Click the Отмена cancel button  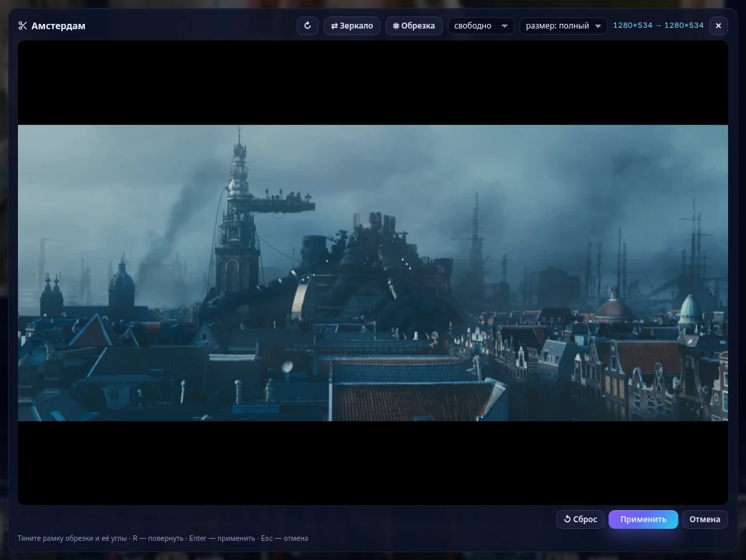pyautogui.click(x=705, y=519)
